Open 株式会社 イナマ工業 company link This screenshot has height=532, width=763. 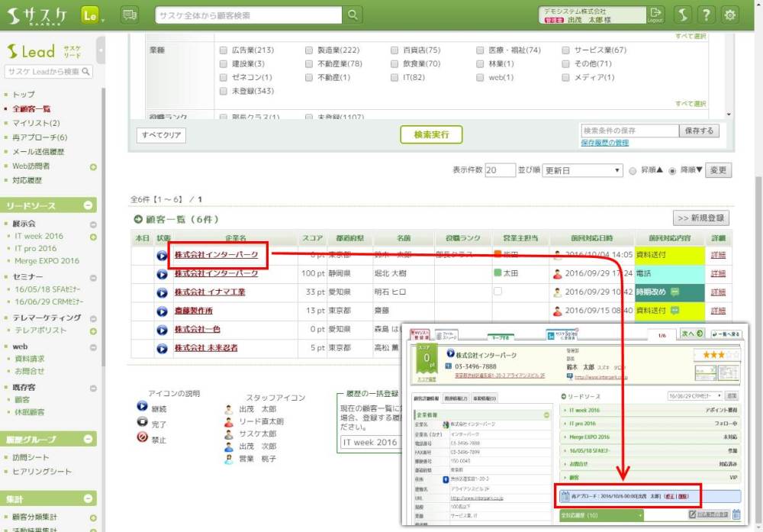point(209,292)
